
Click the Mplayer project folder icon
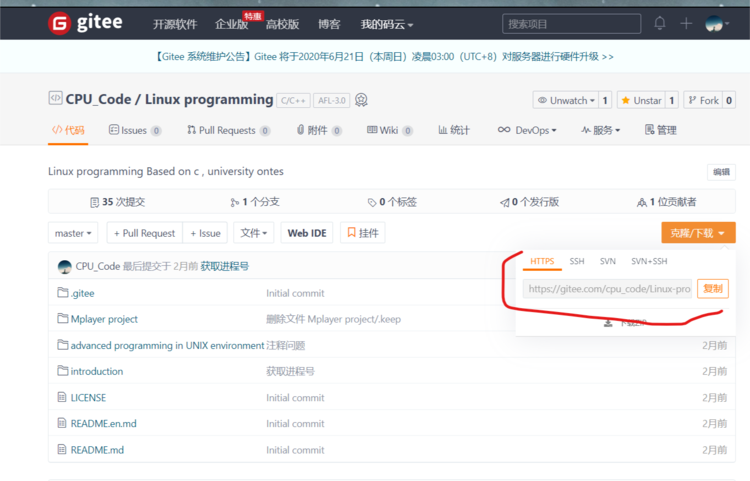[x=63, y=318]
